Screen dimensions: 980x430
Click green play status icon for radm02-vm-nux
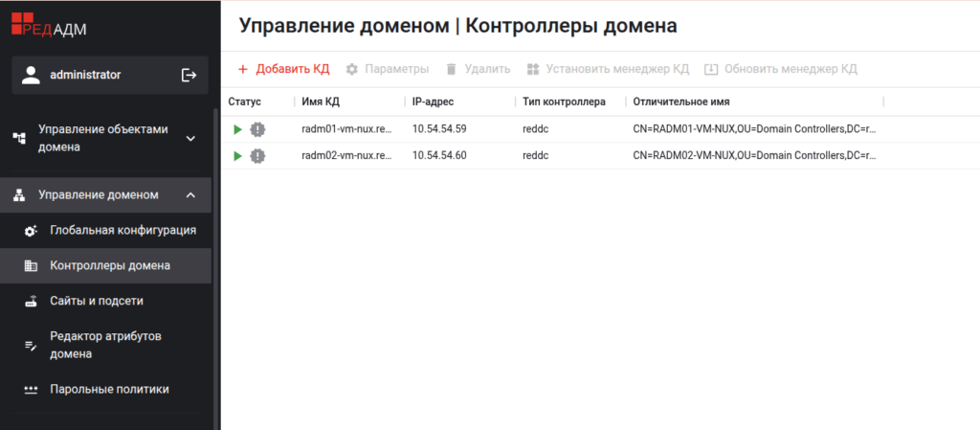coord(237,156)
